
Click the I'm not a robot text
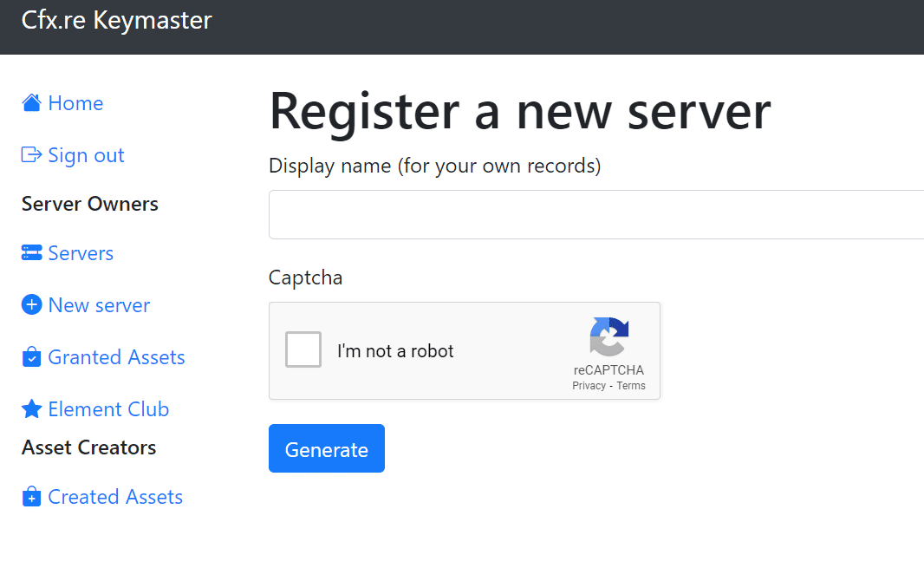(x=395, y=351)
